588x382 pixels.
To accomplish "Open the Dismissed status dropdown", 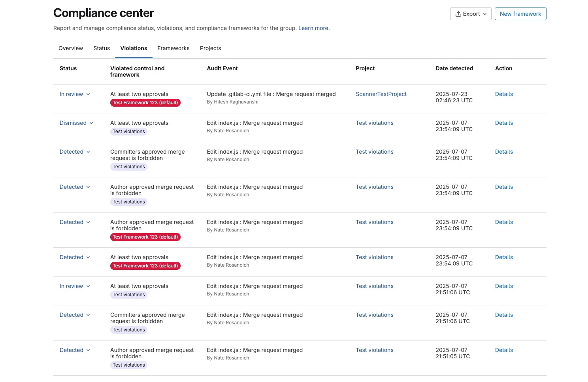I will [76, 123].
